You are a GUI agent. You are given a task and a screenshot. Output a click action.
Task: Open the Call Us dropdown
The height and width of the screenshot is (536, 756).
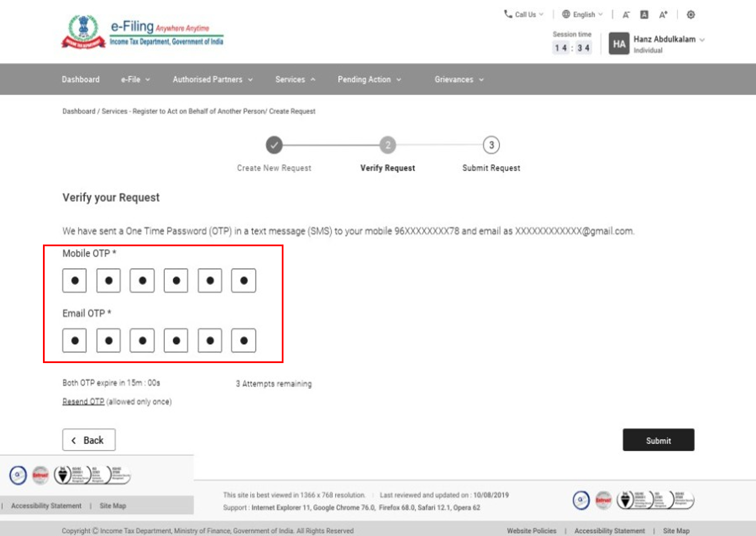tap(523, 14)
